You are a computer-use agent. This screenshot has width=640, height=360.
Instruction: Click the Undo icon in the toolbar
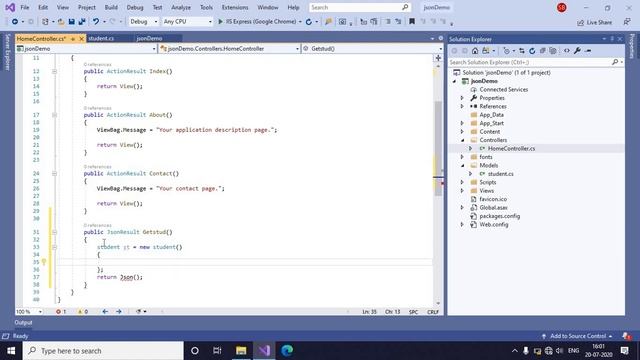pos(96,22)
